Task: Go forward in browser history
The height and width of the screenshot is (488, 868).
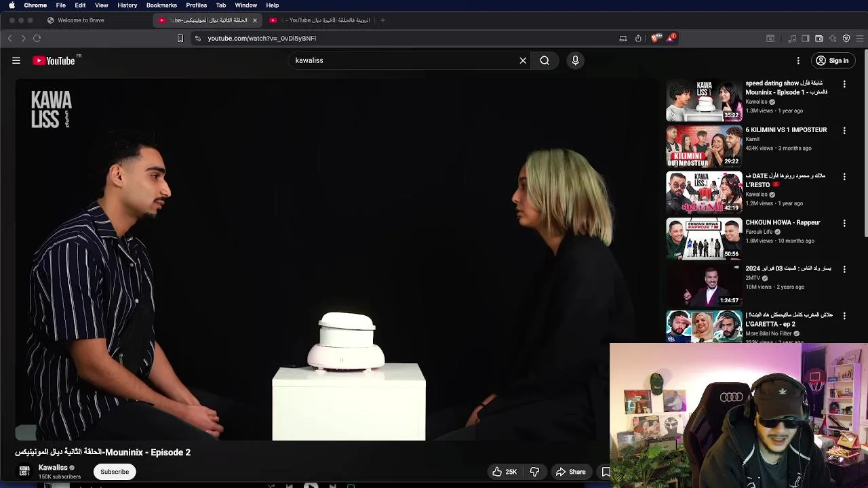Action: tap(23, 39)
